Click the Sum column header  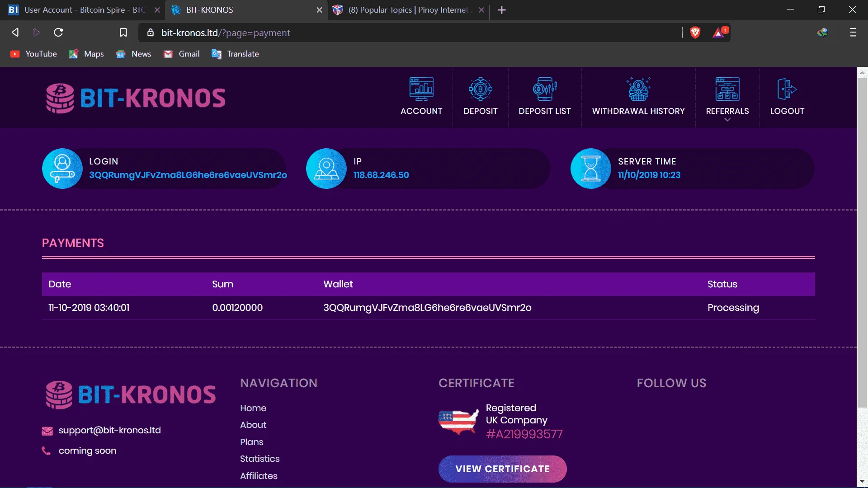[222, 284]
